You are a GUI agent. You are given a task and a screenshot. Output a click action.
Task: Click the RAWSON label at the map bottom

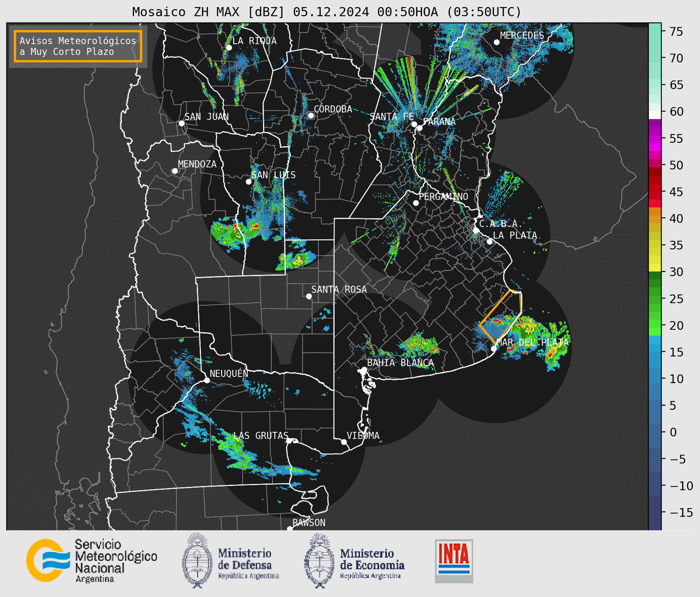309,523
